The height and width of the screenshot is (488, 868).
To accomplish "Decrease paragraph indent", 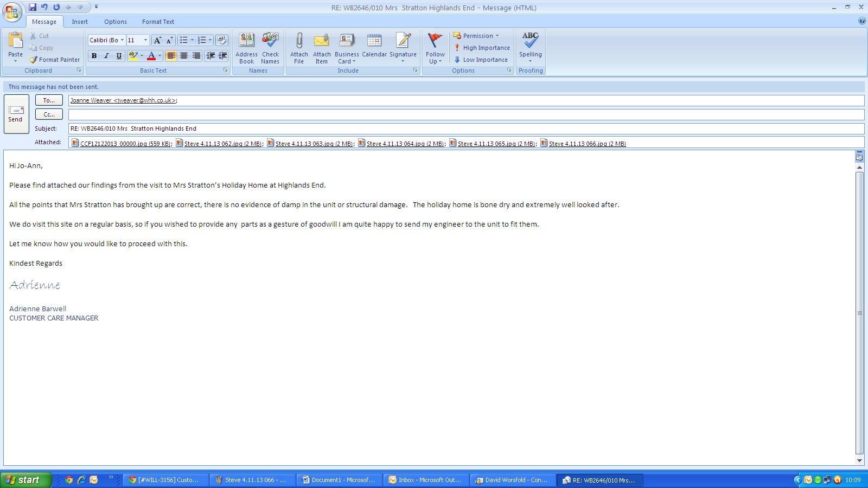I will (210, 55).
